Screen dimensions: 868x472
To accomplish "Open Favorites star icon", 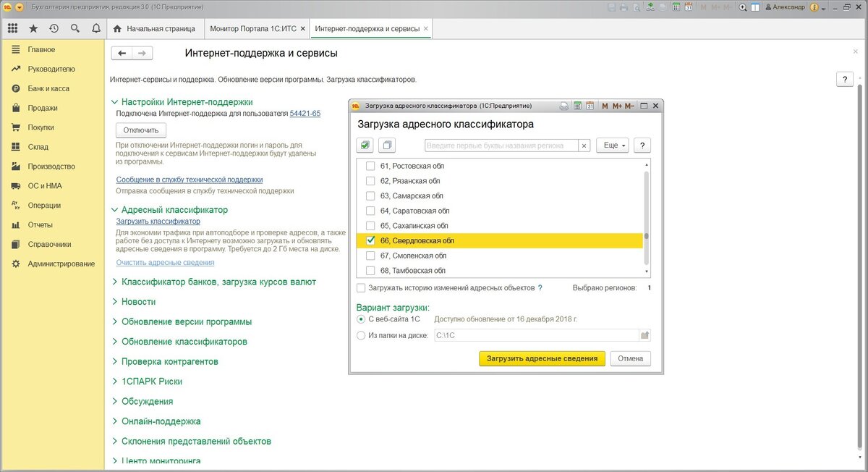I will coord(33,29).
